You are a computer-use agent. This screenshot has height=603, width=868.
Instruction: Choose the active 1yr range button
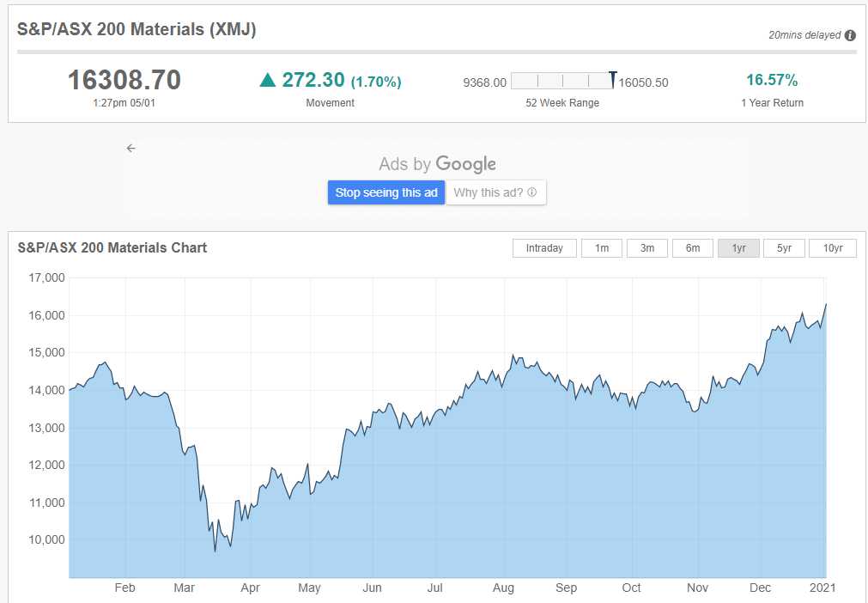(738, 248)
